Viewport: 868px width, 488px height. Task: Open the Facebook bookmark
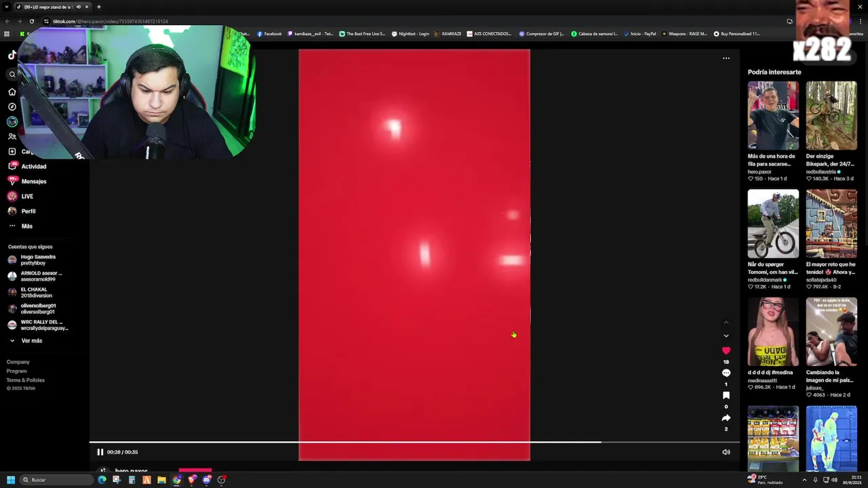point(269,34)
